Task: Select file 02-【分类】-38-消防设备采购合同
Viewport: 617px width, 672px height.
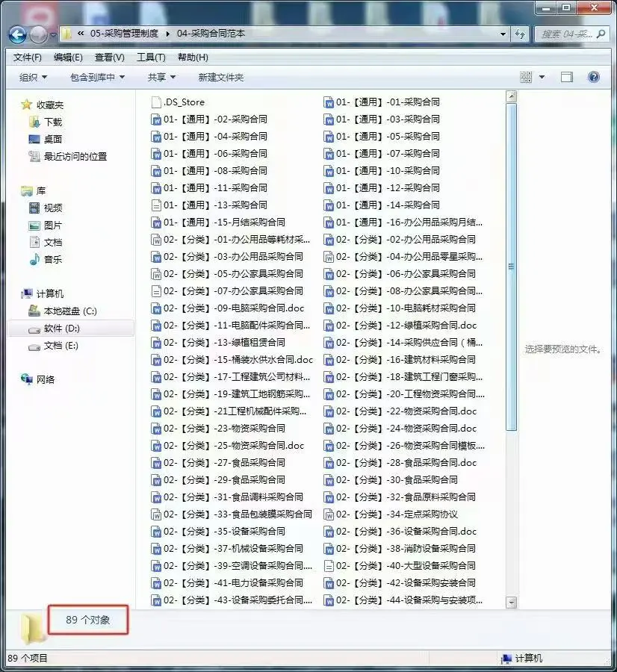Action: point(400,548)
